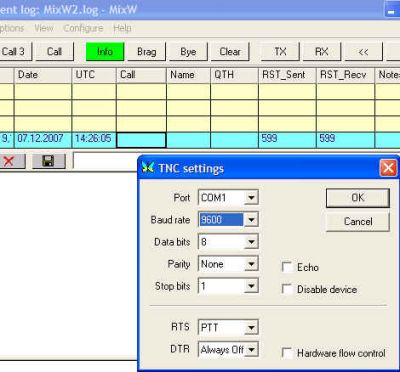Click Cancel in TNC settings
400x372 pixels.
[x=358, y=222]
